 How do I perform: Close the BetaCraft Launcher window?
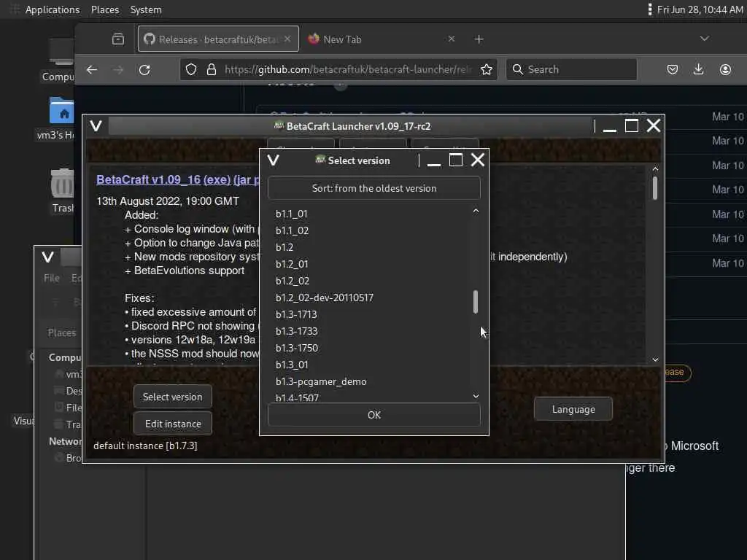tap(654, 125)
